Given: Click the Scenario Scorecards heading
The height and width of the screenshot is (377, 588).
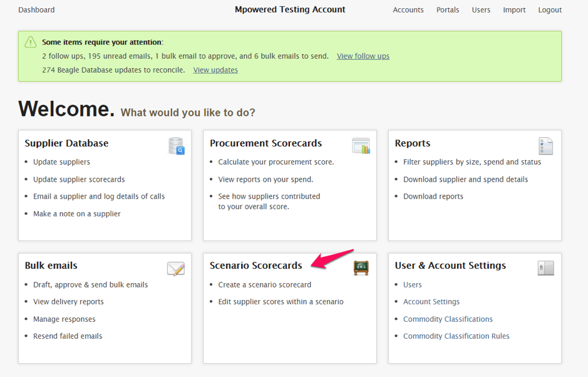Looking at the screenshot, I should point(255,266).
